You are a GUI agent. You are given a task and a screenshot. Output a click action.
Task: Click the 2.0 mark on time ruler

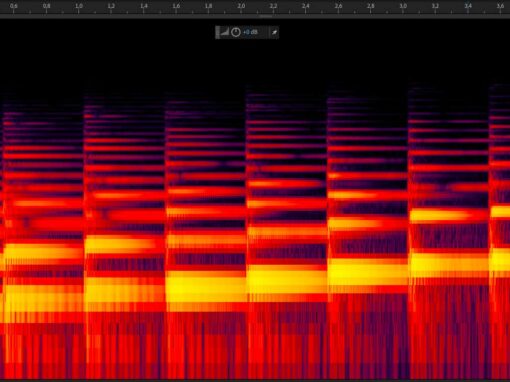(x=241, y=6)
